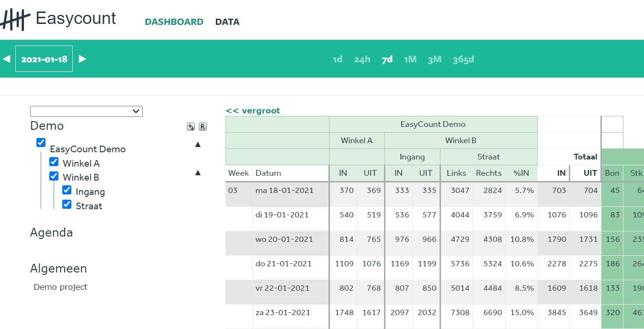Select Straat tree label
The height and width of the screenshot is (329, 644).
[89, 206]
